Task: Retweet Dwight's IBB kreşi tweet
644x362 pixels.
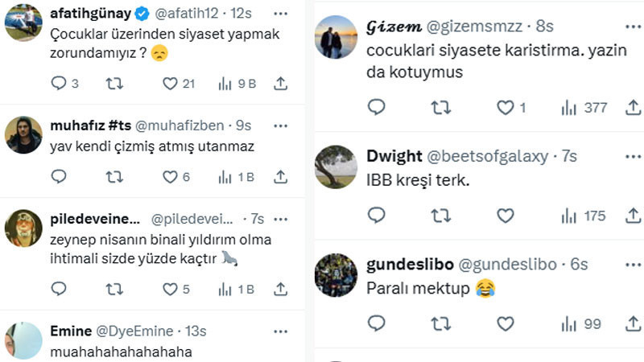Action: (x=440, y=216)
